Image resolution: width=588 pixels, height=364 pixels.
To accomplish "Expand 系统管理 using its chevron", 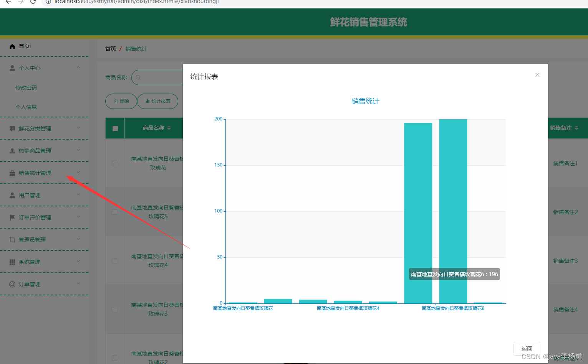I will pos(78,261).
